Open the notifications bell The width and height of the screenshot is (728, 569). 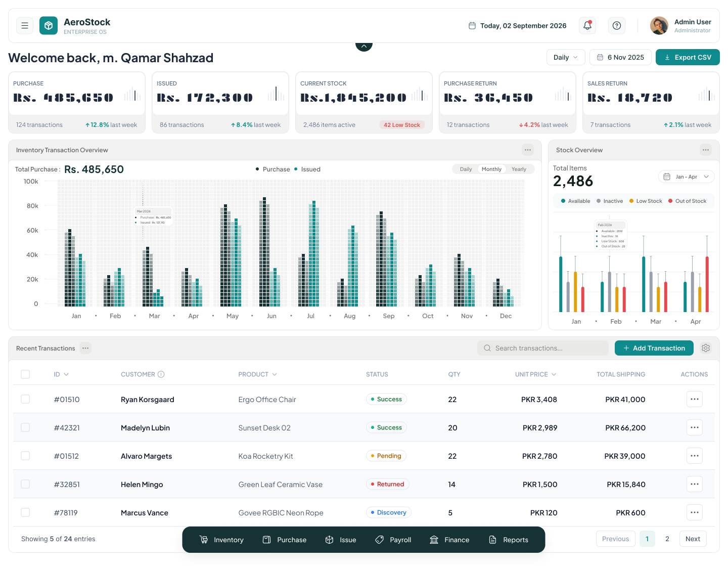click(587, 25)
